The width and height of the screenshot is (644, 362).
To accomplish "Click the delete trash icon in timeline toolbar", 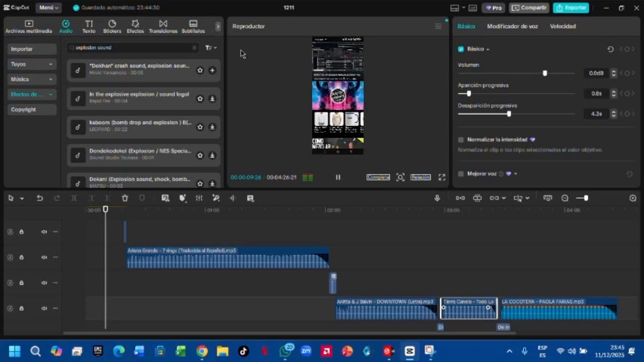I will 125,198.
